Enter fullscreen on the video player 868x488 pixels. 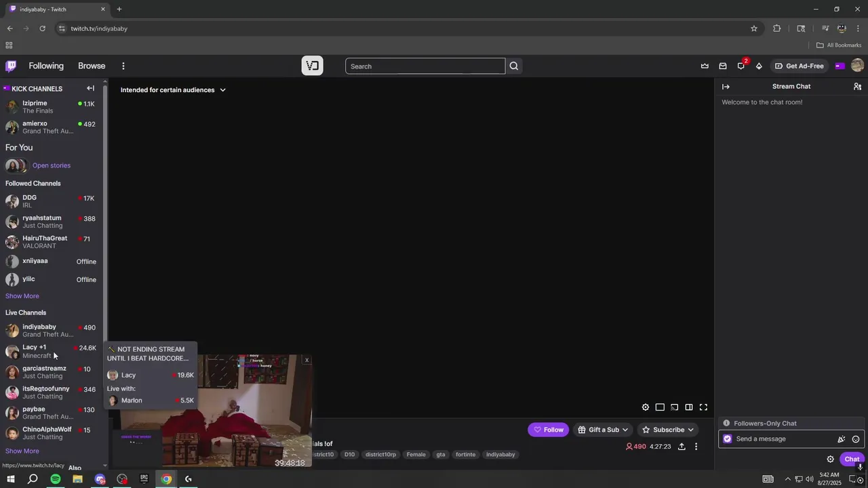tap(703, 407)
